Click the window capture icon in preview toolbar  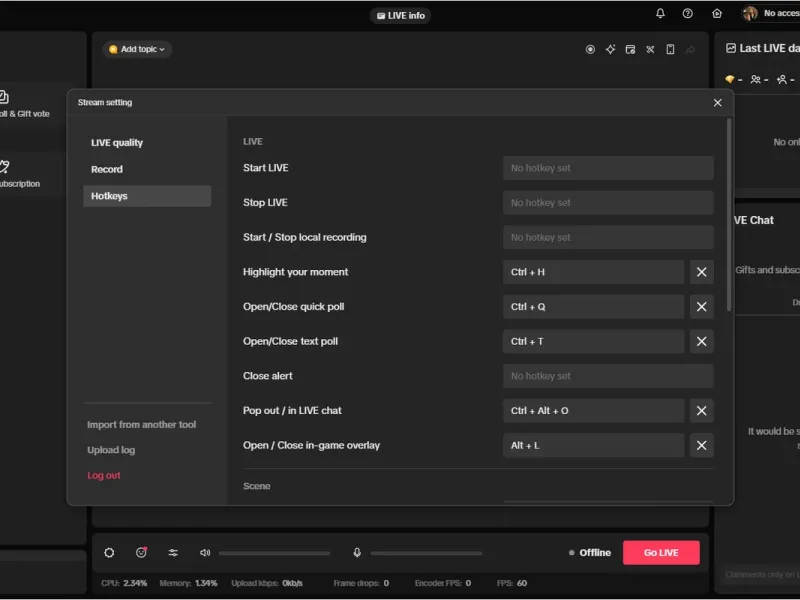tap(631, 49)
